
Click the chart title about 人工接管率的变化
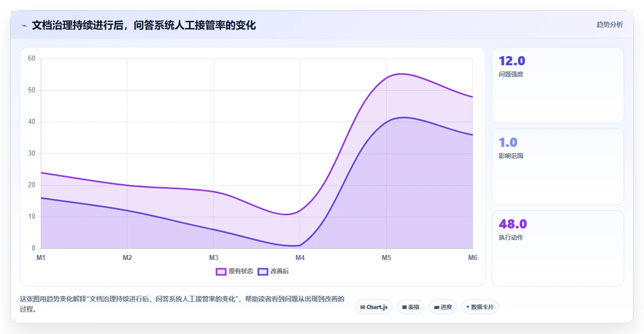coord(144,25)
